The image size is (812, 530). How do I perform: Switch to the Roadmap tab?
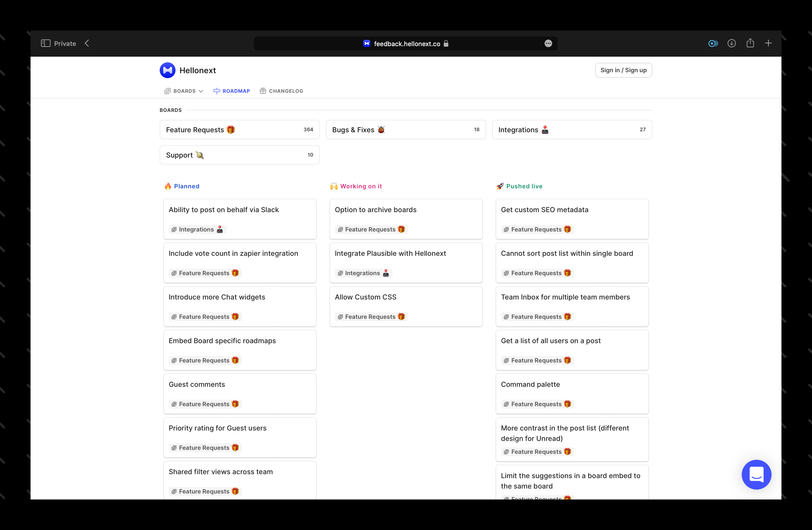232,91
